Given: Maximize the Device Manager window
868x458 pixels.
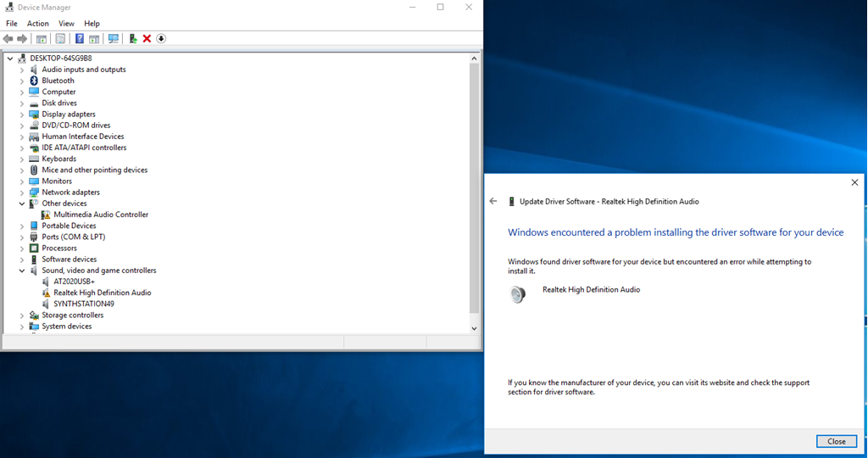Looking at the screenshot, I should click(x=441, y=7).
